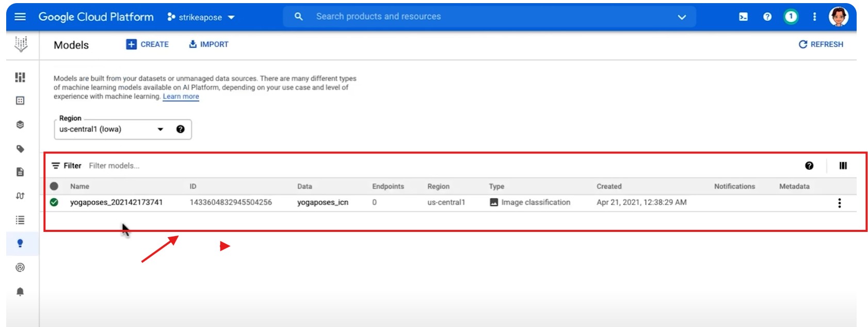Screen dimensions: 868x327
Task: Expand the strikeapose project selector
Action: (x=201, y=17)
